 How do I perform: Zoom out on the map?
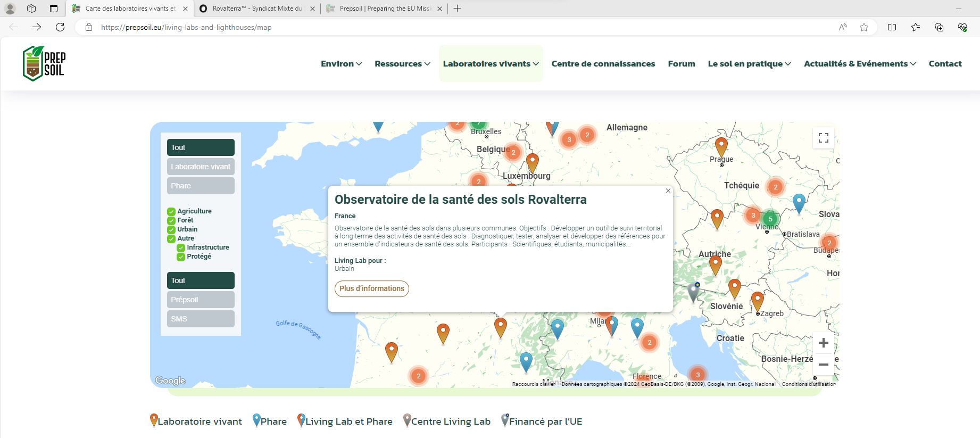[824, 365]
